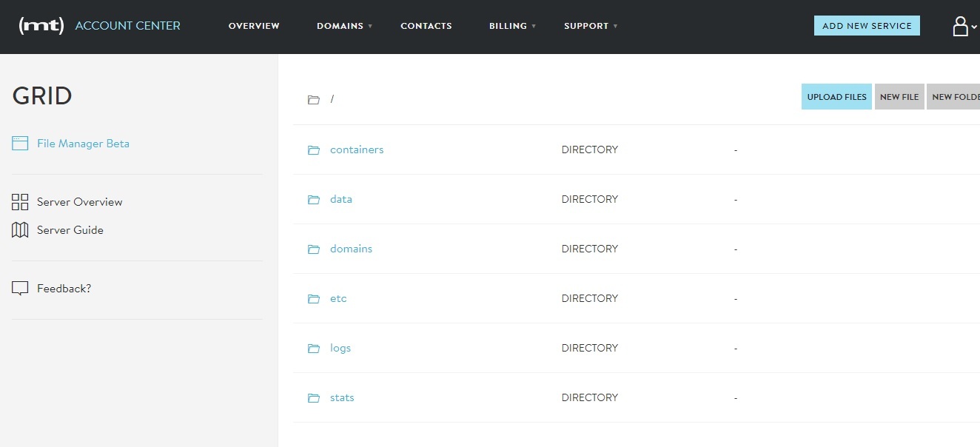
Task: Click the containers folder icon
Action: tap(314, 150)
